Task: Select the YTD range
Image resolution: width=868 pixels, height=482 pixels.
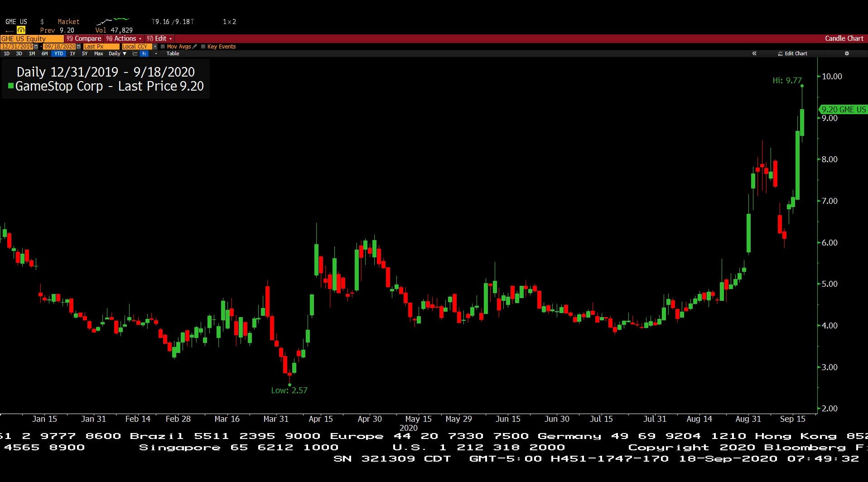Action: click(59, 53)
